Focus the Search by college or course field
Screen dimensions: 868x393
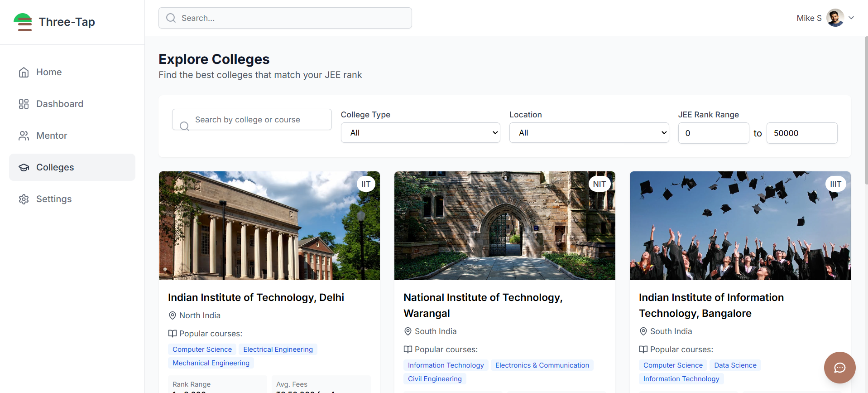click(x=252, y=120)
